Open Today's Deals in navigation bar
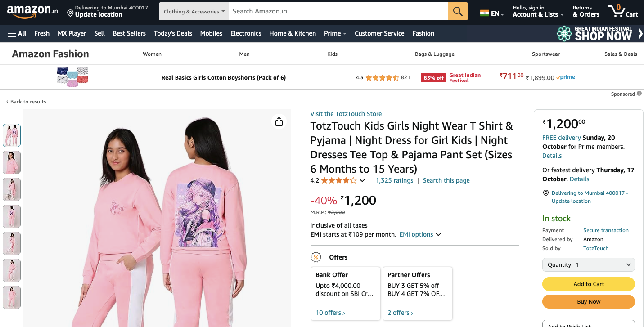The height and width of the screenshot is (327, 644). 173,33
